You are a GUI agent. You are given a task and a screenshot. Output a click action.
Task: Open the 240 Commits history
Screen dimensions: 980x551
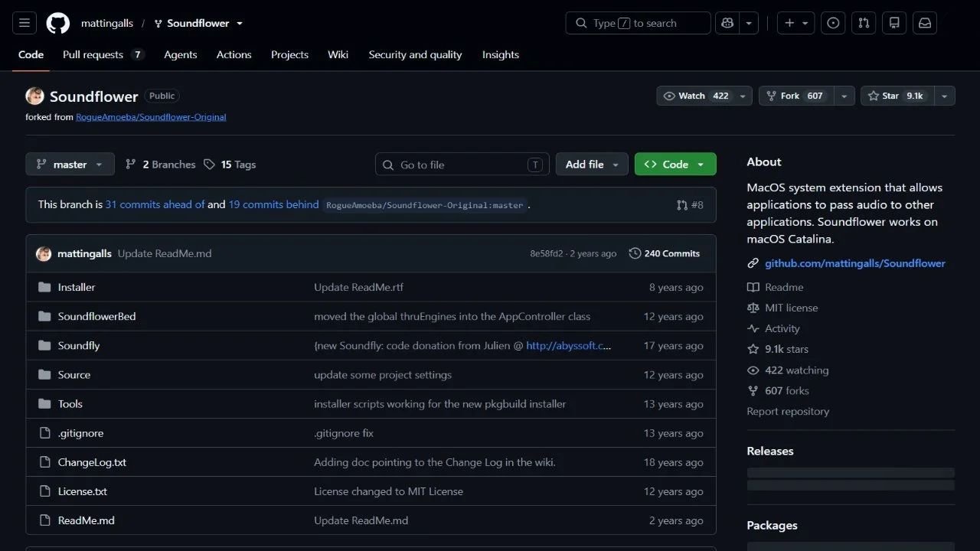pyautogui.click(x=665, y=253)
